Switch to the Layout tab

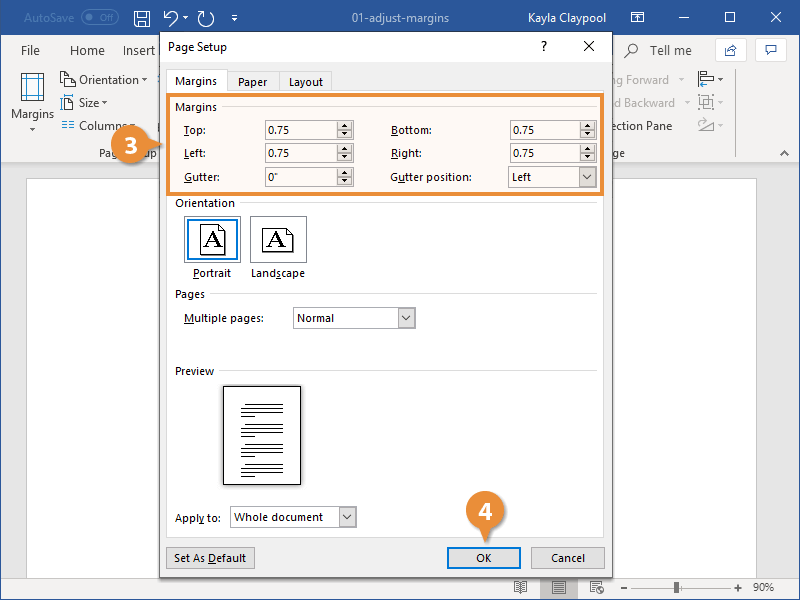coord(306,82)
